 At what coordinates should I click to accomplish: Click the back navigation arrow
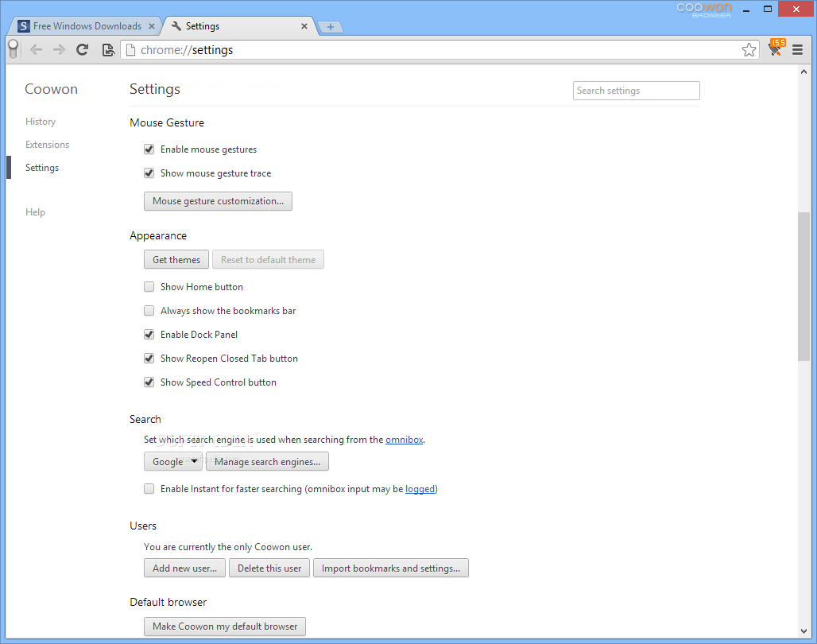[x=36, y=49]
